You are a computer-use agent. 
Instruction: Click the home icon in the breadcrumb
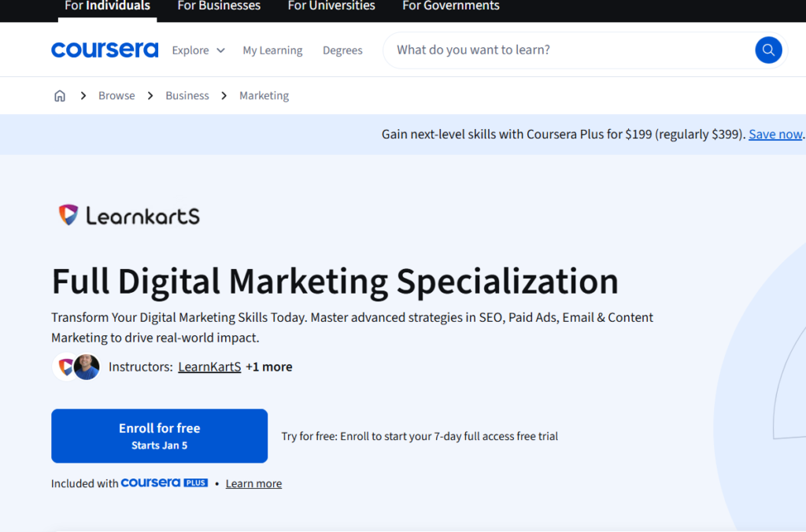[x=60, y=95]
